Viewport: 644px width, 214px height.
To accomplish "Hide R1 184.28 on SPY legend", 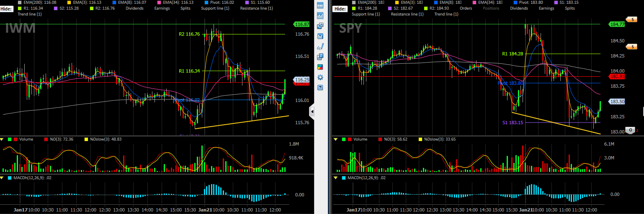I will pos(364,8).
